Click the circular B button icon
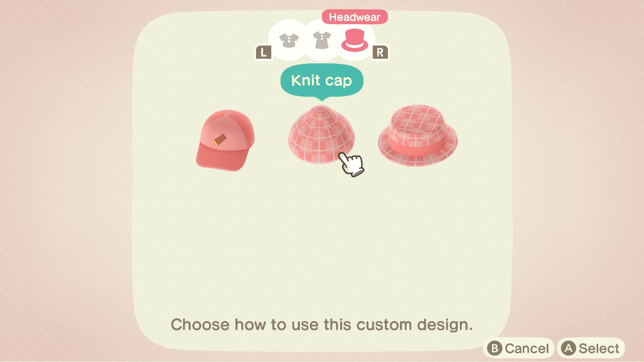The height and width of the screenshot is (362, 644). (x=495, y=348)
